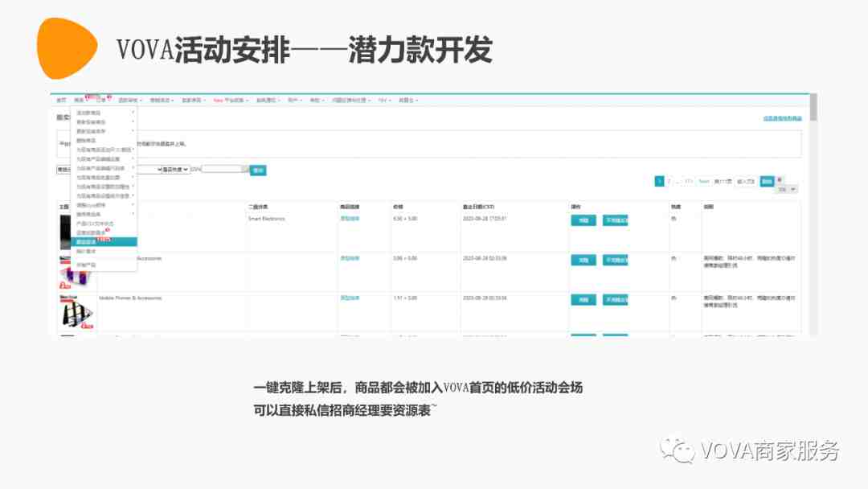Open the teal product link in Smart Electronics row

point(350,219)
